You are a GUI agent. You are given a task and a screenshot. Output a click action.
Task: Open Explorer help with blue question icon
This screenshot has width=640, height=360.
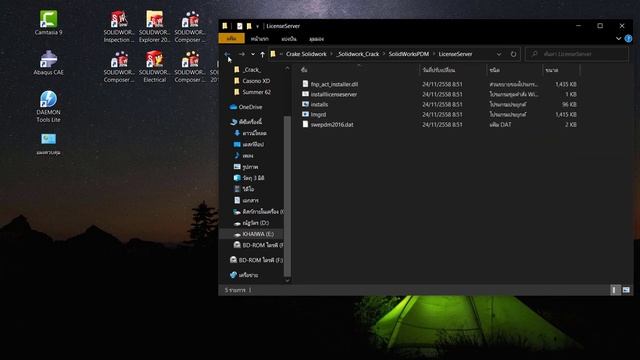628,39
